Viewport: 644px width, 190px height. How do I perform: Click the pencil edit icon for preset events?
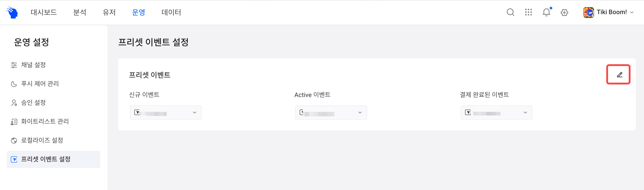pos(620,75)
